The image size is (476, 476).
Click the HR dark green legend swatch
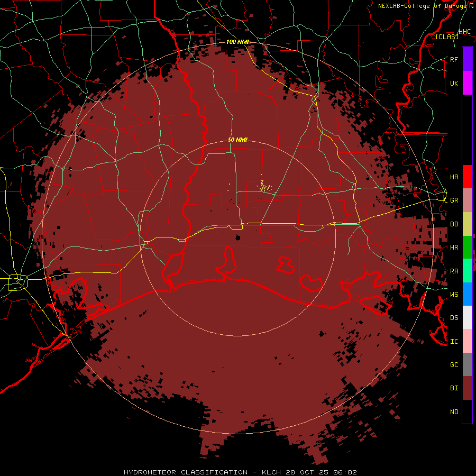(x=467, y=248)
